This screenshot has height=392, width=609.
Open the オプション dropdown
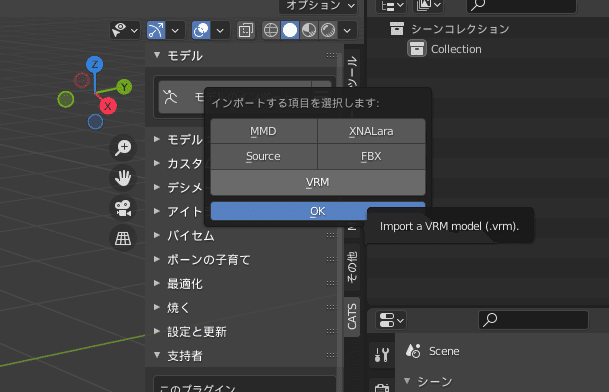pos(318,6)
